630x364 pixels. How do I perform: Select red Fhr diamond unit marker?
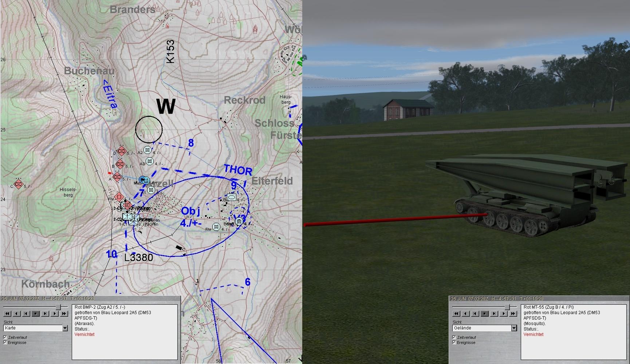119,197
